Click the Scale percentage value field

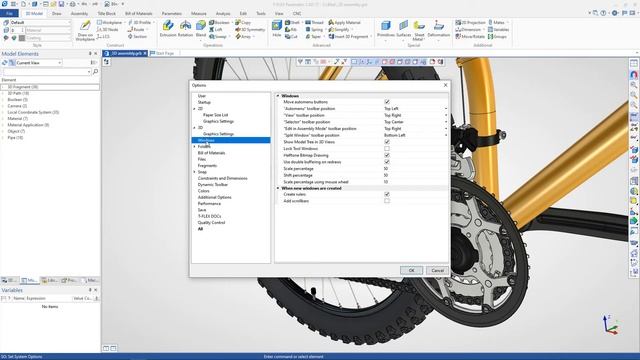pyautogui.click(x=415, y=169)
